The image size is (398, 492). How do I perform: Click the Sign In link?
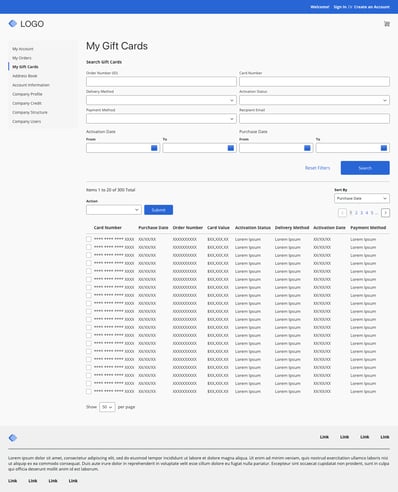[x=340, y=7]
